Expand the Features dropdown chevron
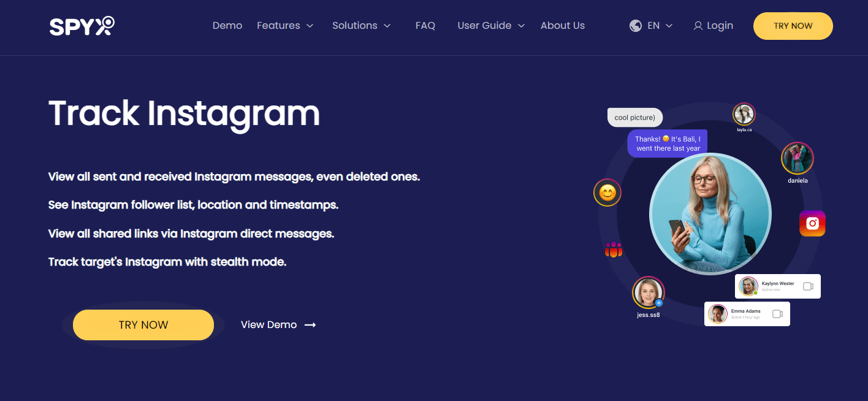 310,26
